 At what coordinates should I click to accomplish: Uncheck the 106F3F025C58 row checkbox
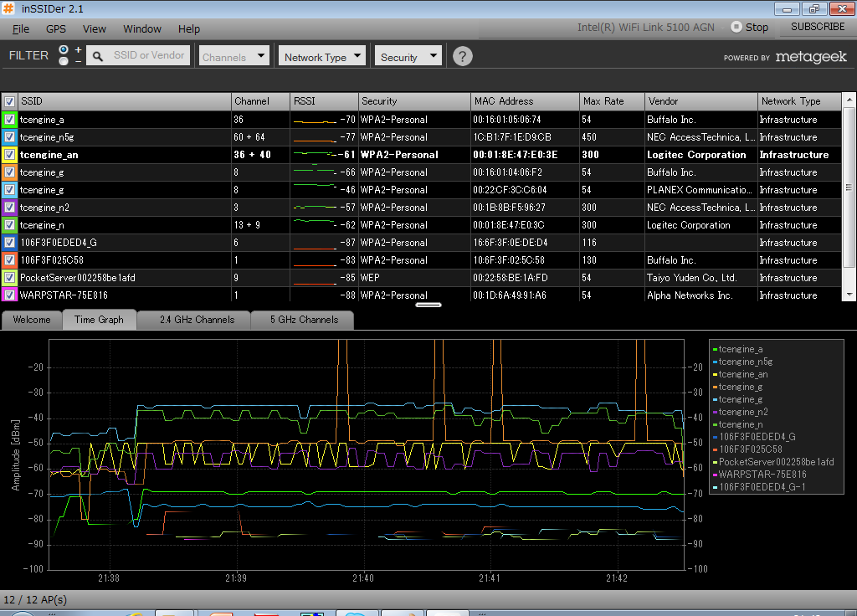click(9, 260)
